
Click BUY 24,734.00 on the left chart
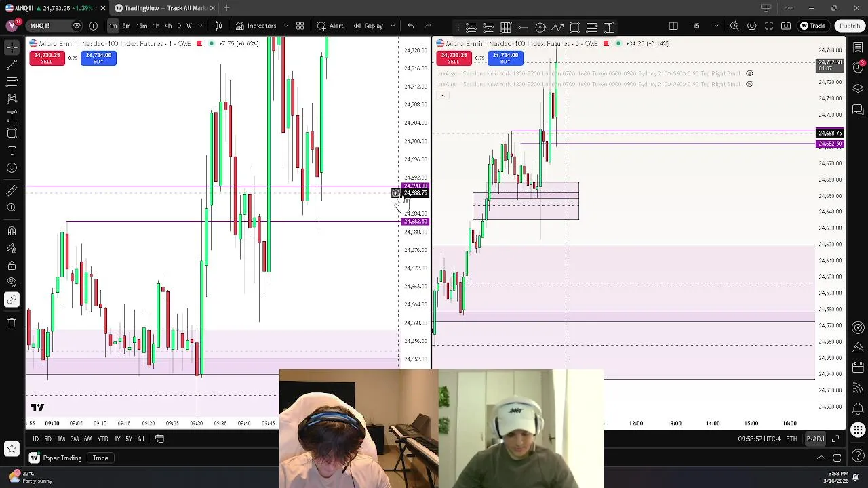pyautogui.click(x=98, y=58)
